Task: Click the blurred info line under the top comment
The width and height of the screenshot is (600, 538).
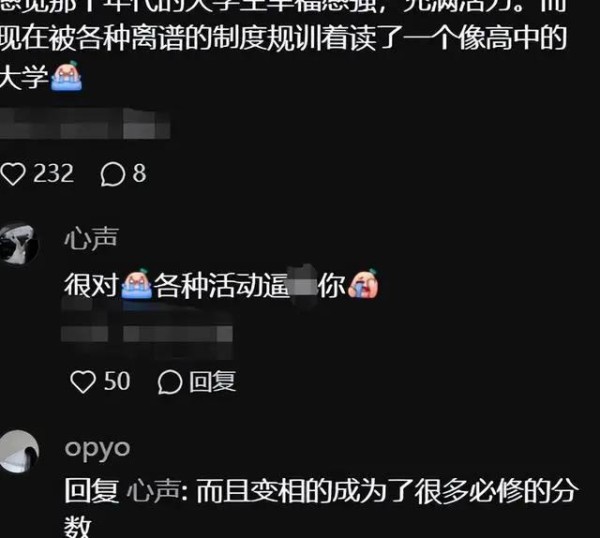Action: 85,124
